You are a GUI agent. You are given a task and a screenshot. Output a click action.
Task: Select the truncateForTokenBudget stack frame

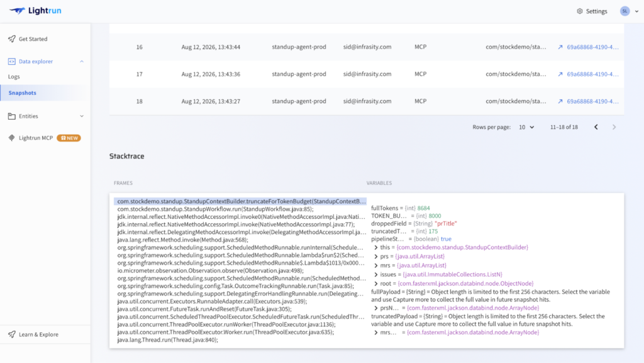240,201
